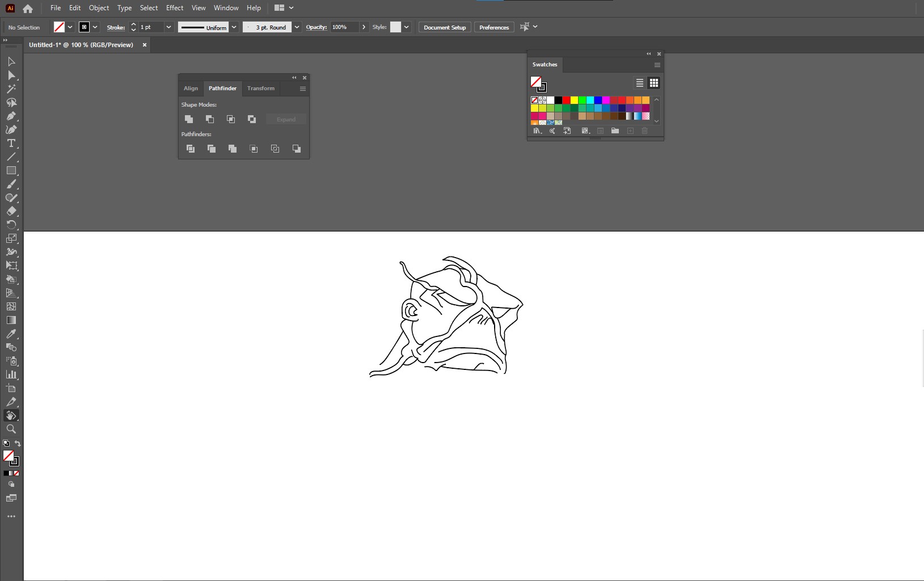Click the Divide pathfinder icon

point(191,149)
